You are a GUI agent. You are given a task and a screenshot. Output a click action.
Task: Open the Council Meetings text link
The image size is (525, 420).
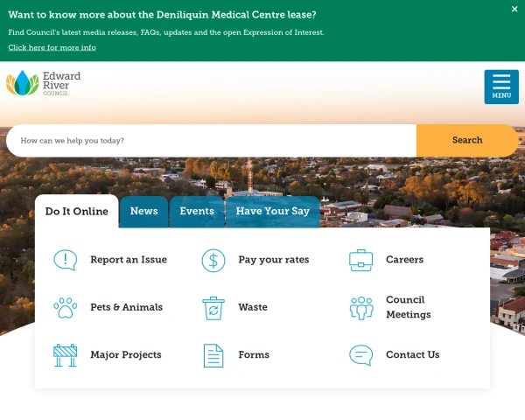pyautogui.click(x=409, y=307)
